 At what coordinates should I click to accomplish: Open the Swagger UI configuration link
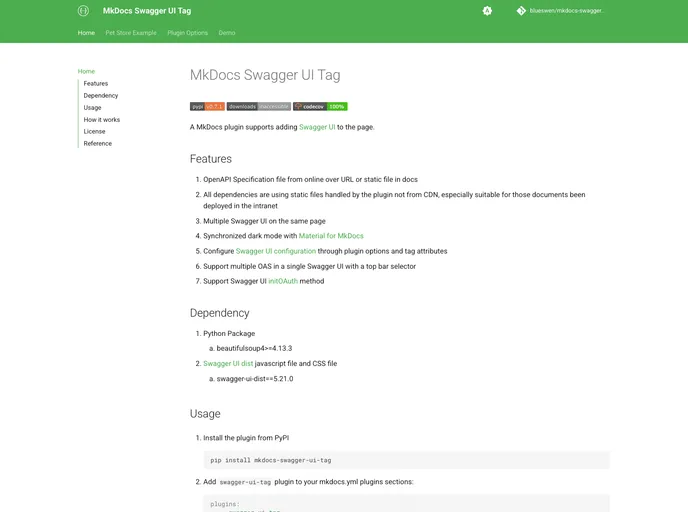(276, 251)
